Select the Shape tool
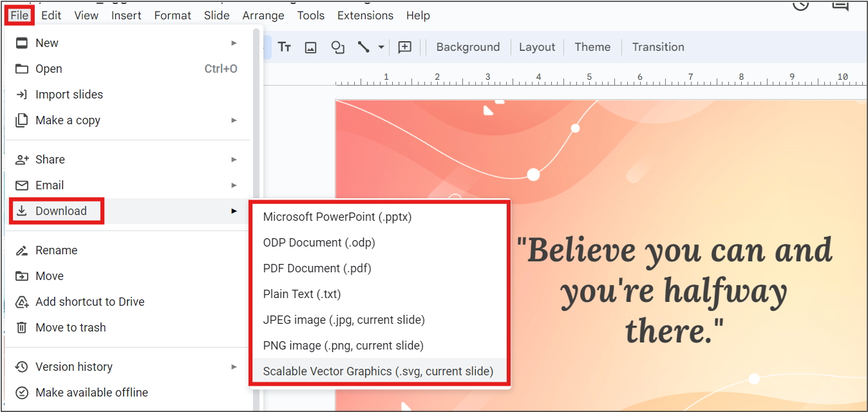This screenshot has height=412, width=868. click(x=337, y=46)
